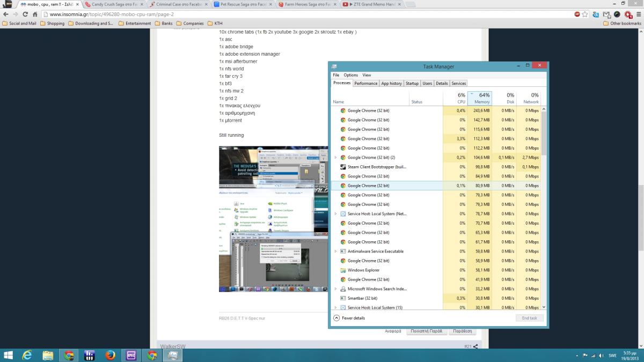Sort processes by the Memory column
This screenshot has height=362, width=644.
coord(479,98)
